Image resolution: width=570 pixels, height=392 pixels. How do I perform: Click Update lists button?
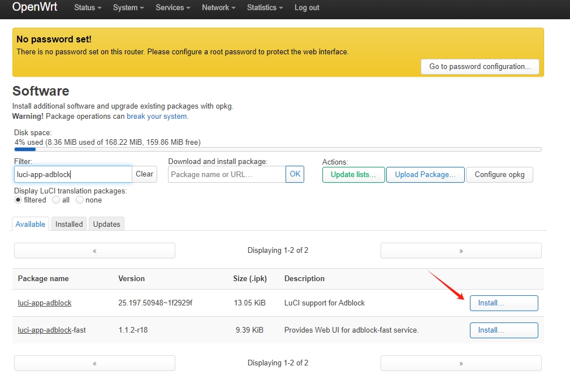pyautogui.click(x=353, y=175)
